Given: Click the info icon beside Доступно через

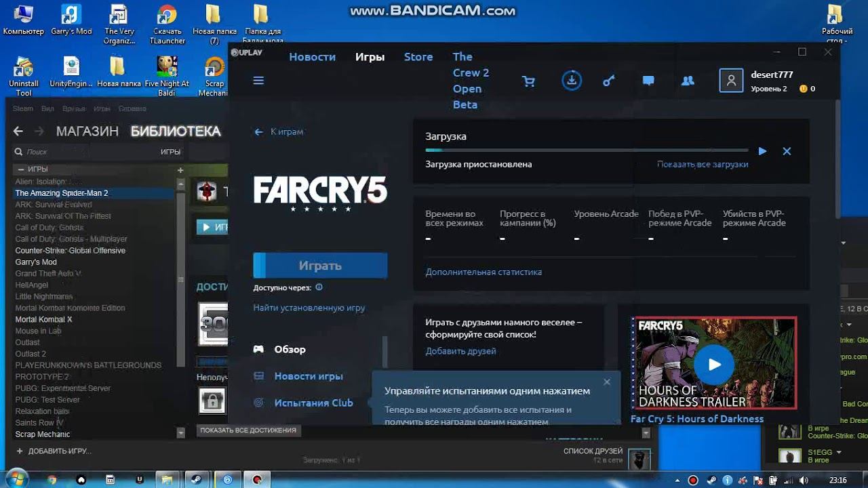Looking at the screenshot, I should click(x=319, y=287).
